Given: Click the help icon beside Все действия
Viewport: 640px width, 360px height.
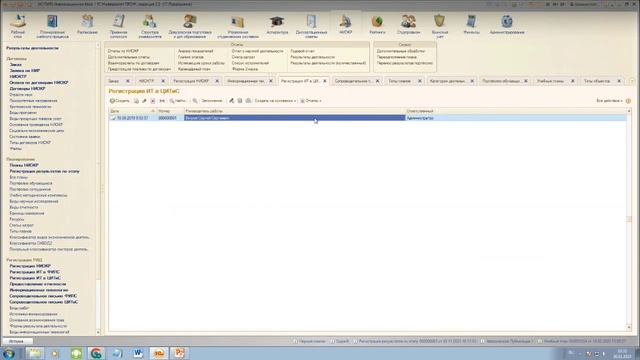Looking at the screenshot, I should click(628, 101).
